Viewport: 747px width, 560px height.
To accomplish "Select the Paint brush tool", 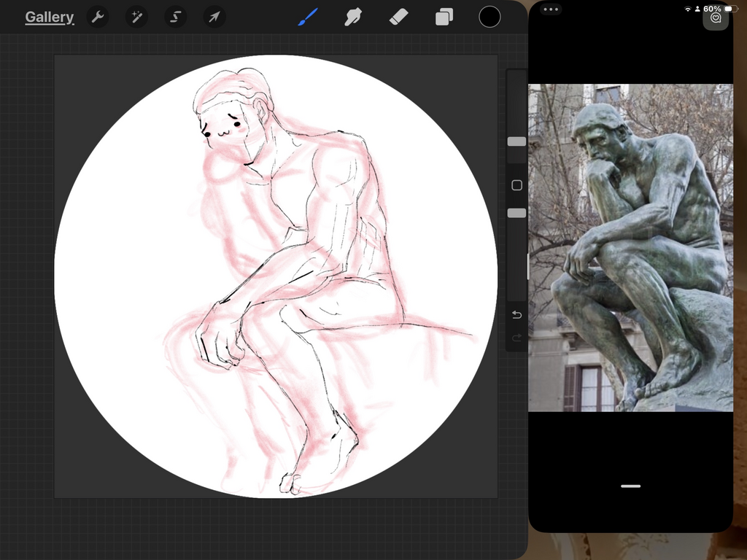I will tap(307, 17).
